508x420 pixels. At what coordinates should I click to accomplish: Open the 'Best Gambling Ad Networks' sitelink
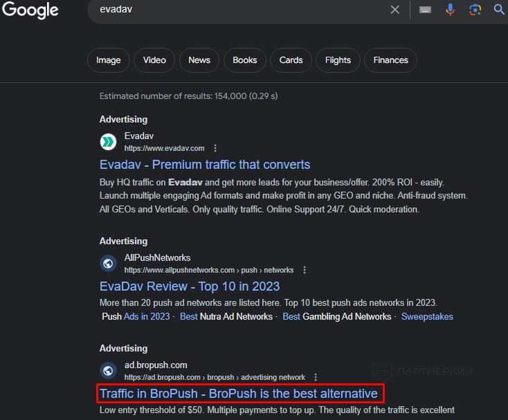[337, 316]
